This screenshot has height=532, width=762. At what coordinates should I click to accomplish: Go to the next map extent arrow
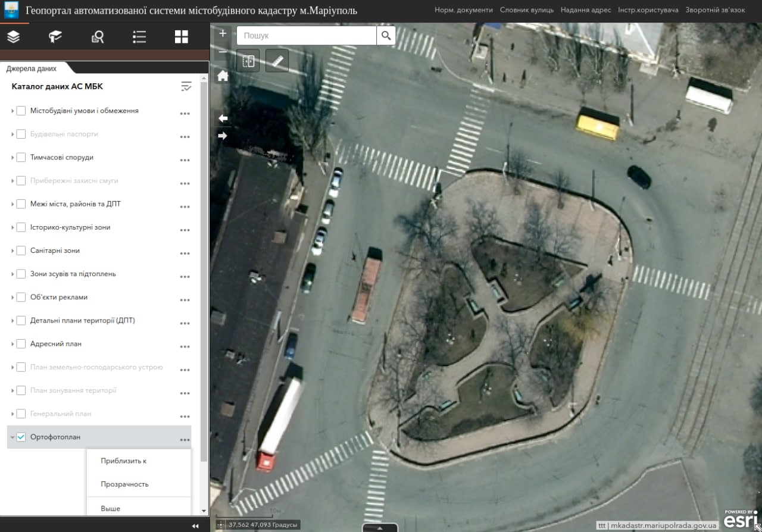[223, 136]
